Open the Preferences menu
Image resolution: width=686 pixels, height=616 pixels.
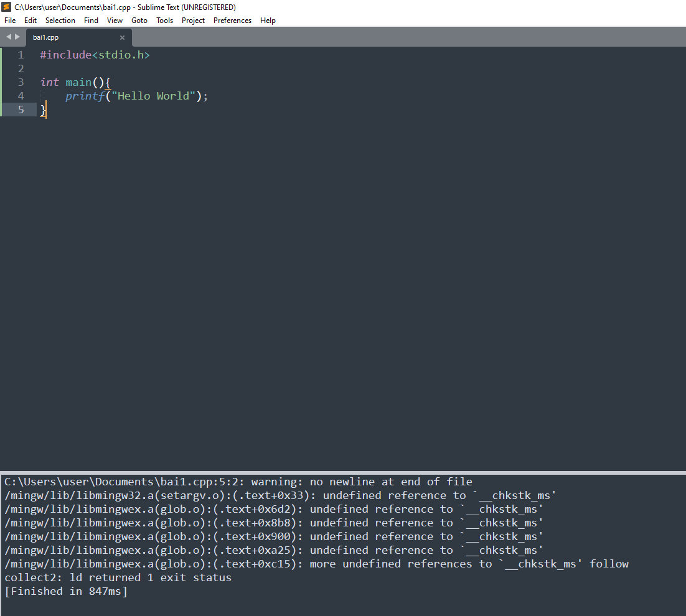(232, 21)
